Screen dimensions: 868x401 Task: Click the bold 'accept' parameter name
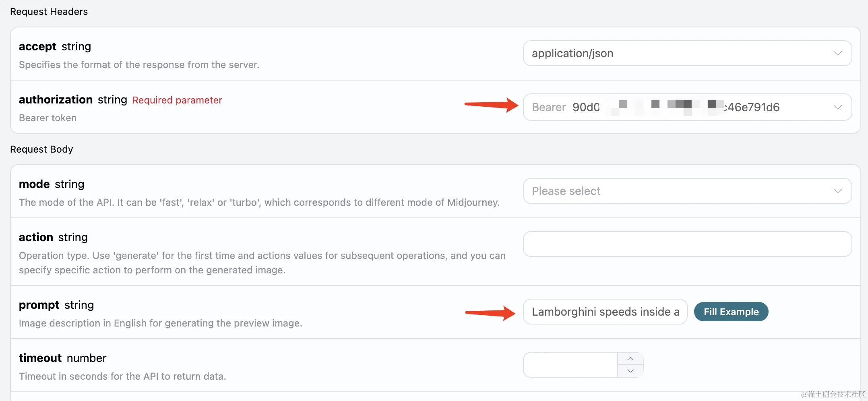tap(38, 46)
